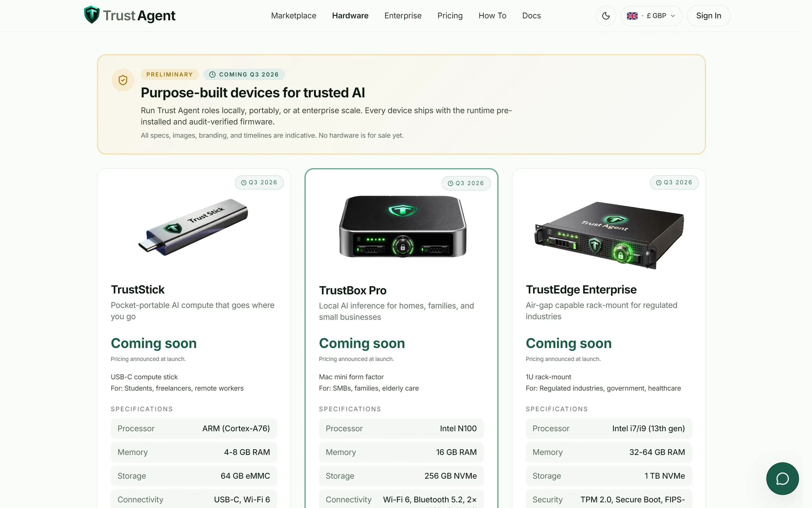
Task: Click the TrustStick Processor ARM (Cortex-A76) row
Action: (194, 428)
